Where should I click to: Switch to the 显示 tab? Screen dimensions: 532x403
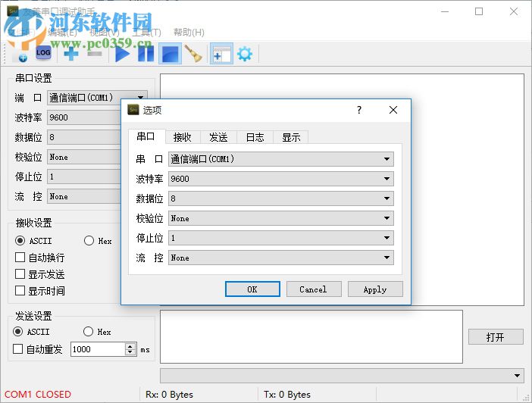click(x=291, y=137)
